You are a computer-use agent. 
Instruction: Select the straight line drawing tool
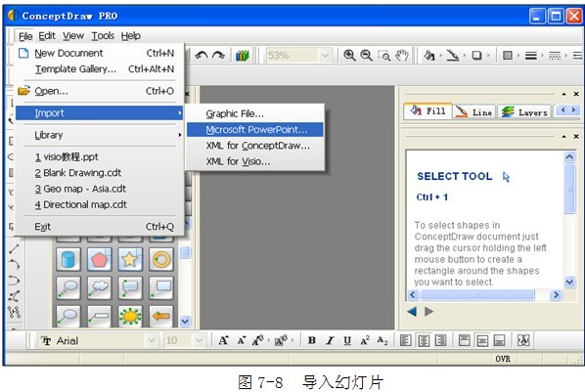[14, 248]
